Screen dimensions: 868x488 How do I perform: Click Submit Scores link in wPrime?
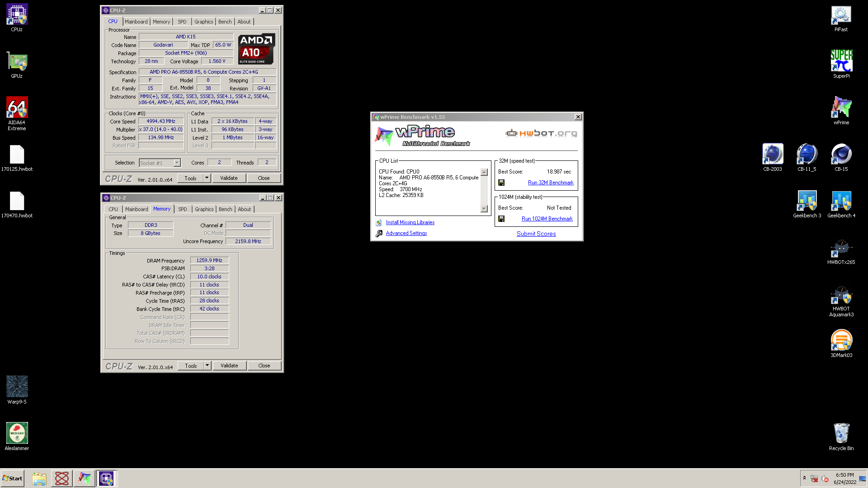(x=536, y=234)
